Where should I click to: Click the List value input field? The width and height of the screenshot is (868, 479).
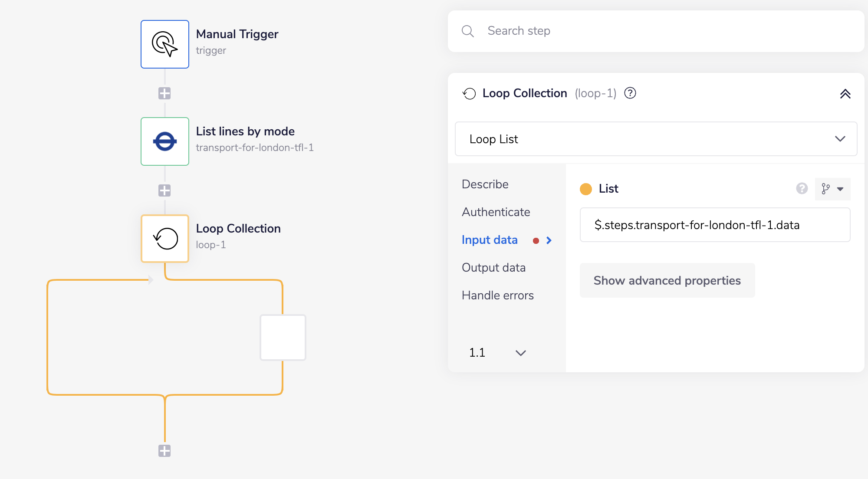click(714, 225)
